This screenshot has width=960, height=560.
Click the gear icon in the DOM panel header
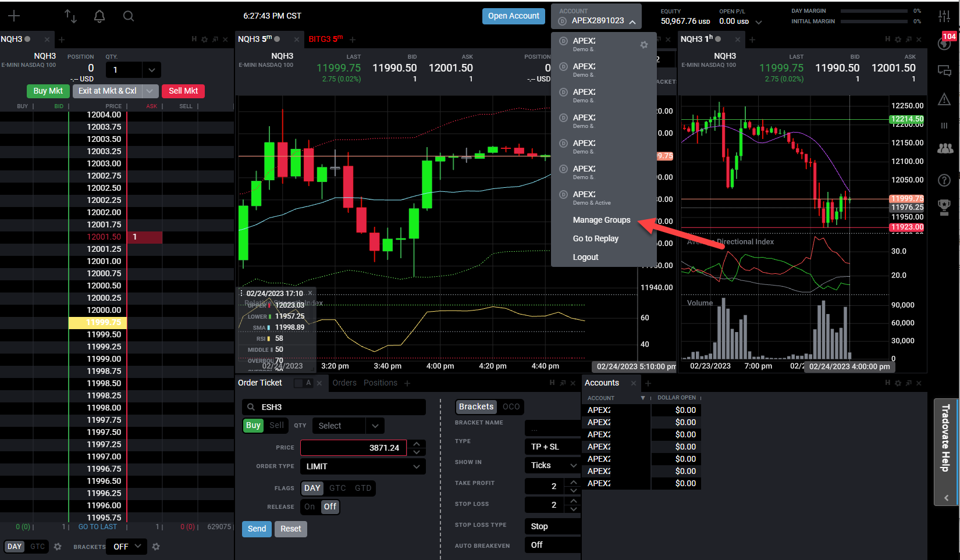(204, 40)
